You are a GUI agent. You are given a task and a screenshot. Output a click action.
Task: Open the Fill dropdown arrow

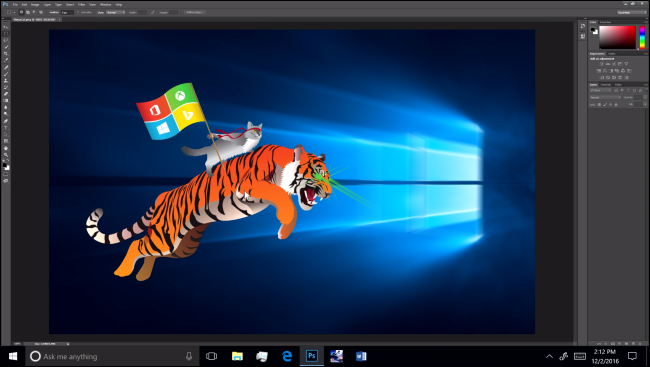pos(645,105)
